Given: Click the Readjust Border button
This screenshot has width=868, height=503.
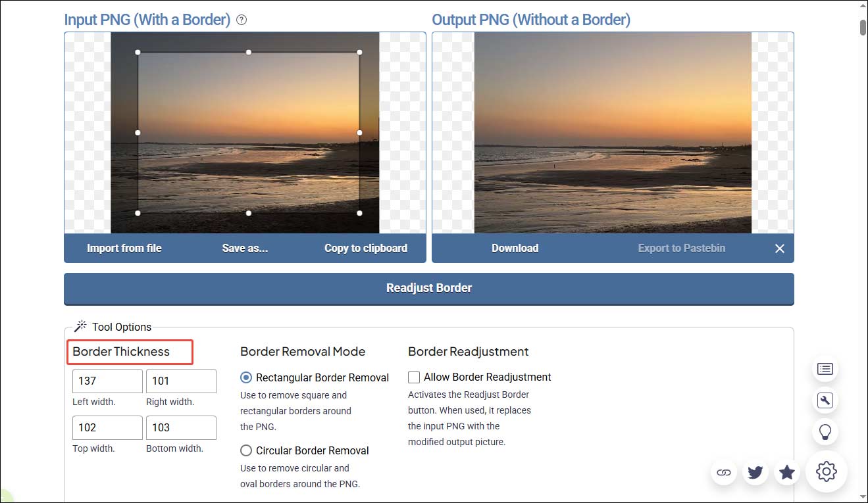Looking at the screenshot, I should (x=428, y=287).
